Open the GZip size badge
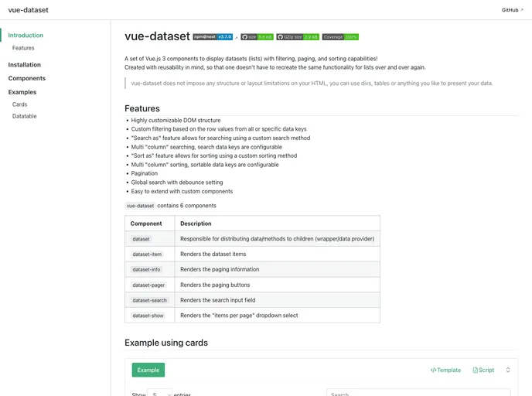This screenshot has height=396, width=532. [x=298, y=37]
